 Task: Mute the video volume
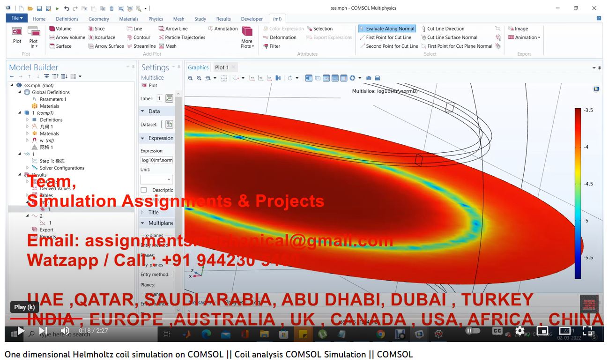click(x=65, y=331)
